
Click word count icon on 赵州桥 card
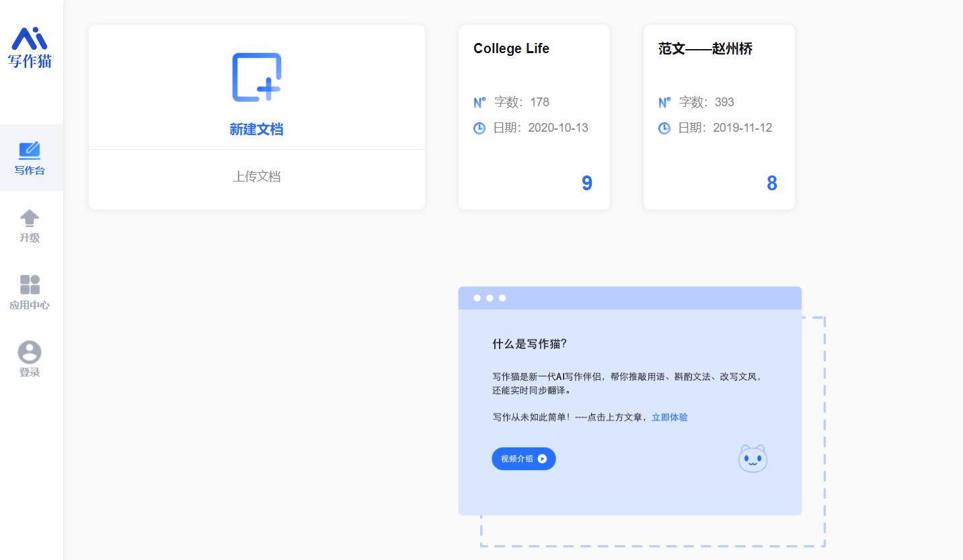(x=664, y=102)
